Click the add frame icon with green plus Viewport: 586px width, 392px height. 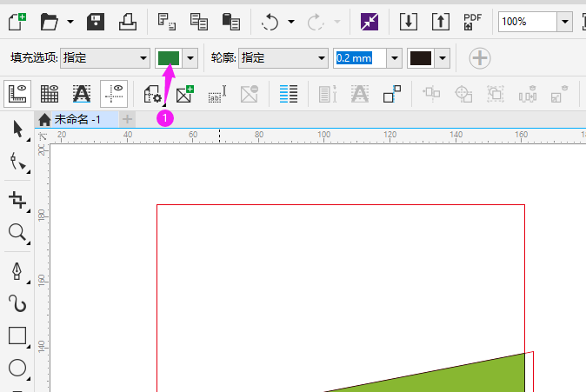pos(185,93)
